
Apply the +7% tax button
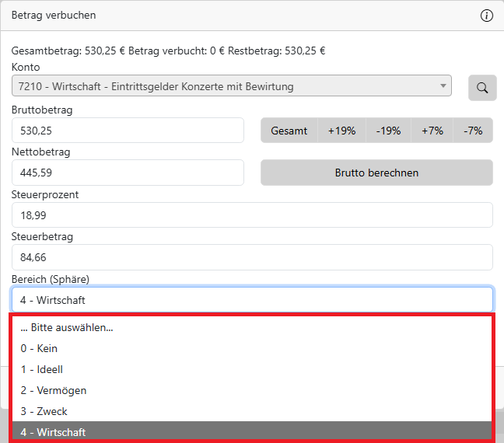[432, 131]
